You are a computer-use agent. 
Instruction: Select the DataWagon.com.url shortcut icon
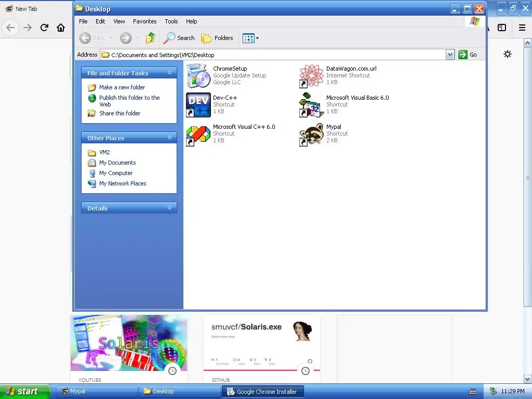312,76
